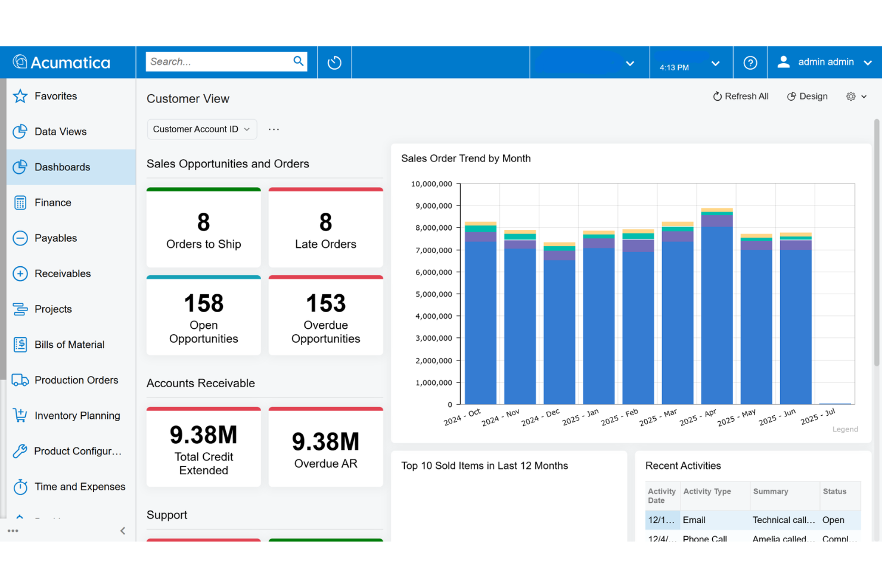Open the Receivables plus icon
Screen dimensions: 882x588
coord(20,273)
